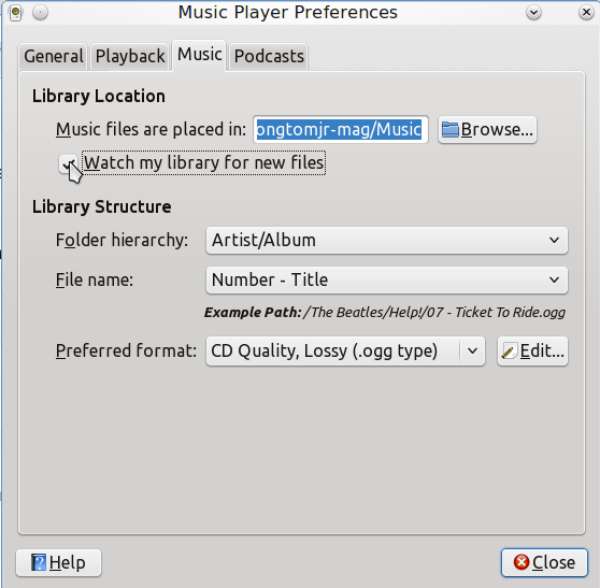Click the Watch my library label text

tap(204, 163)
